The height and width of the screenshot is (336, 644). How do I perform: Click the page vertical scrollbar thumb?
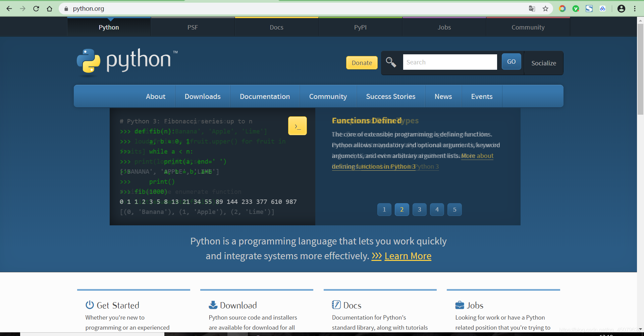pos(640,69)
